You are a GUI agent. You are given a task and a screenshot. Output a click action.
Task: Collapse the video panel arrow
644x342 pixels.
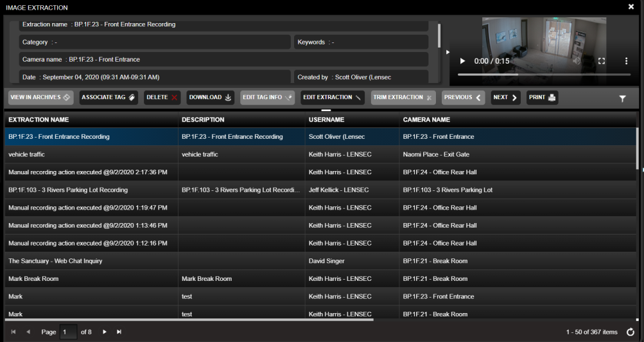click(448, 52)
